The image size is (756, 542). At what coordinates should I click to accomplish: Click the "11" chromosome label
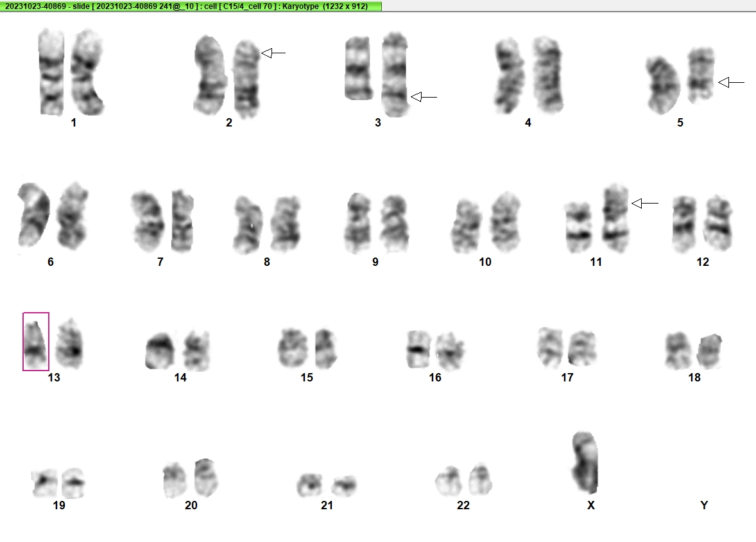[596, 262]
